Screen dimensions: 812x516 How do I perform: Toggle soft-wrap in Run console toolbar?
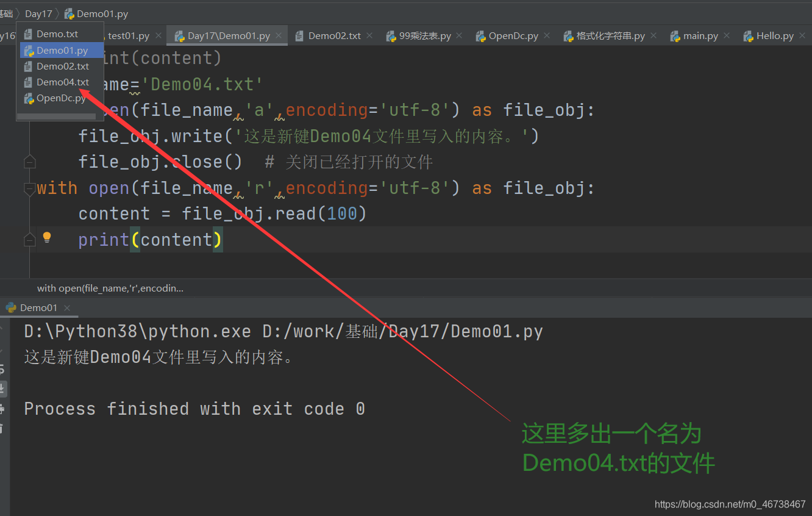tap(2, 368)
